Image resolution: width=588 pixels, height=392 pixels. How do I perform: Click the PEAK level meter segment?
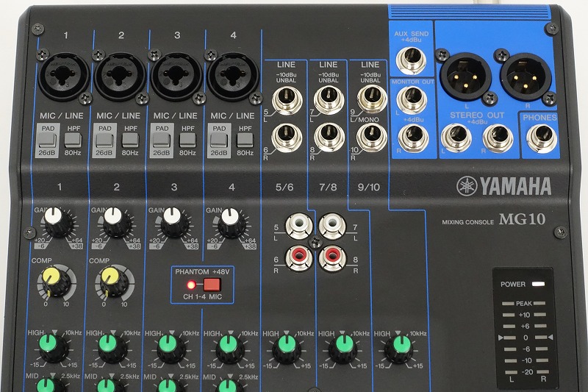pos(524,303)
